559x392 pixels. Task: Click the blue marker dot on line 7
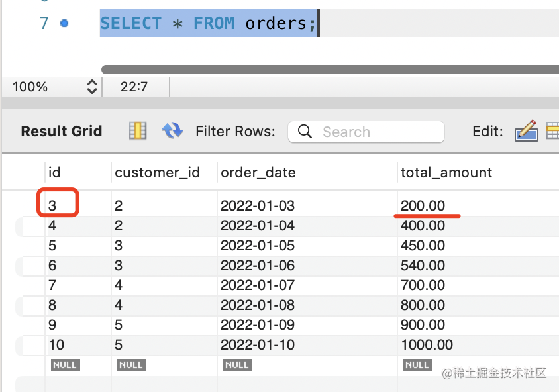point(64,23)
